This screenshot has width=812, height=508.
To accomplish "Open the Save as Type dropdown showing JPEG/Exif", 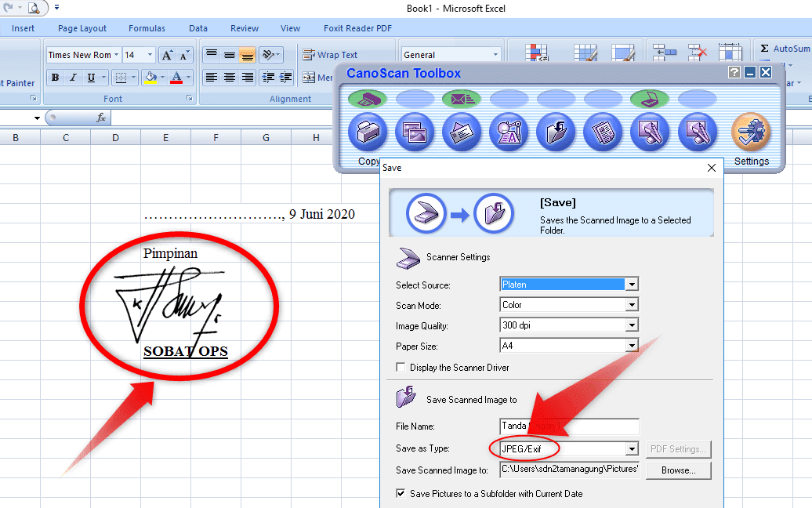I will tap(631, 449).
